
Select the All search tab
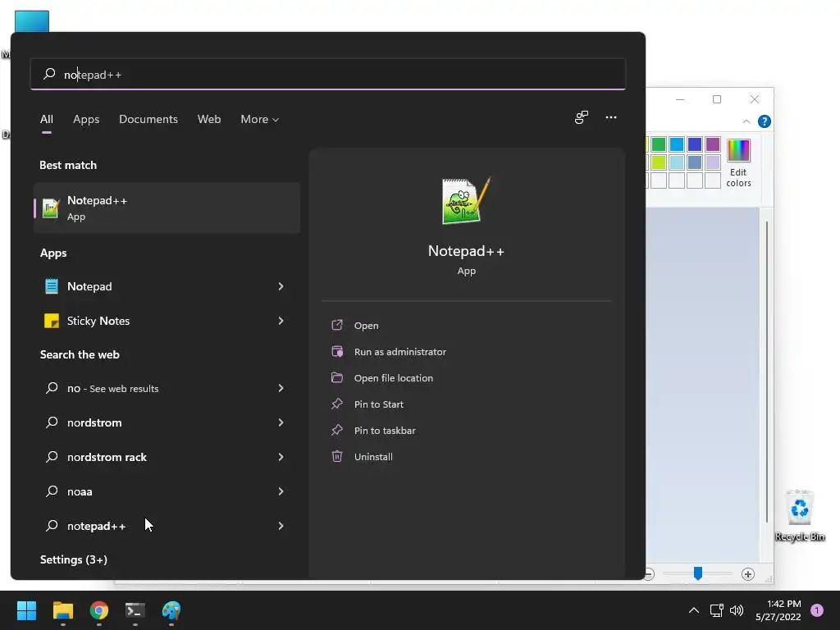[47, 119]
